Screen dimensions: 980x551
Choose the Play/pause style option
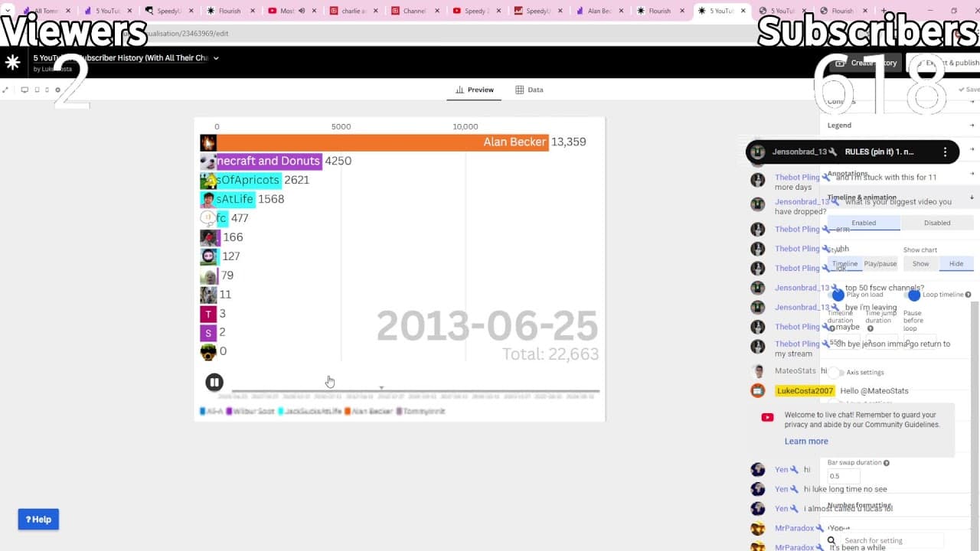pos(880,264)
